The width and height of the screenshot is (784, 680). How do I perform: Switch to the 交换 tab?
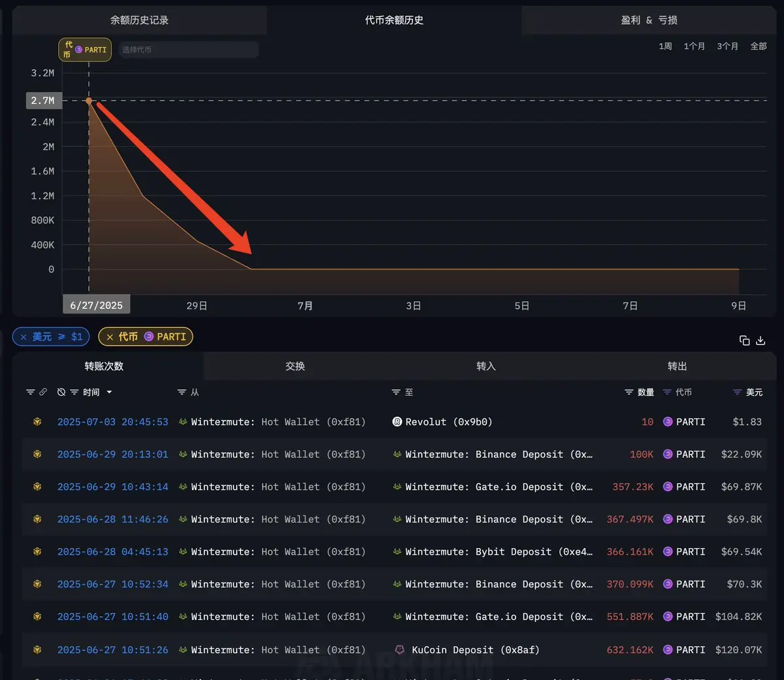click(295, 366)
